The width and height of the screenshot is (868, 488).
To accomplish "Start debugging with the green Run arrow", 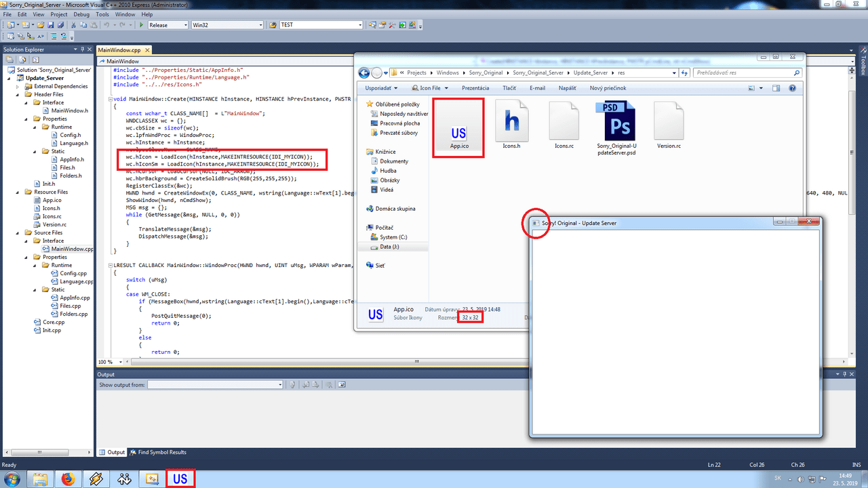I will pos(141,24).
